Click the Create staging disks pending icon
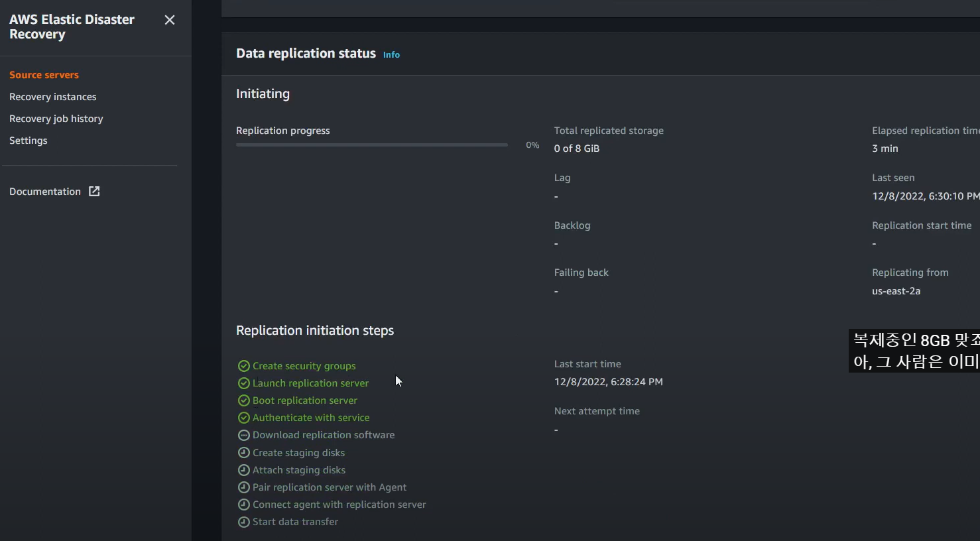980x541 pixels. click(243, 453)
